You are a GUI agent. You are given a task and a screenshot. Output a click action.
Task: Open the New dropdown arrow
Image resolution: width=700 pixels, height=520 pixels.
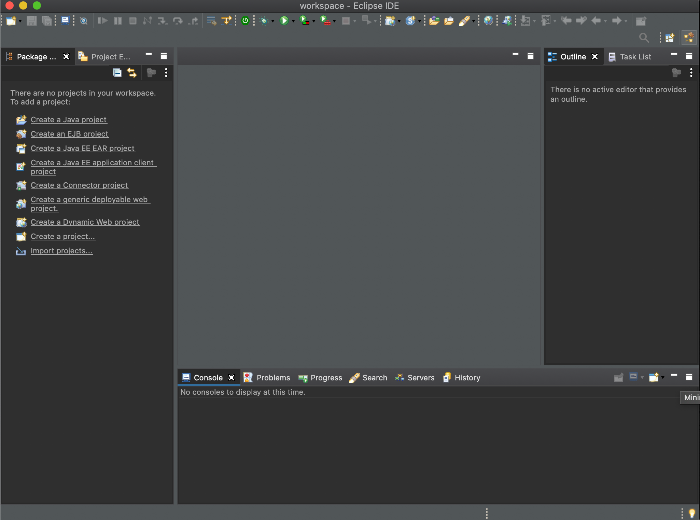(x=20, y=21)
